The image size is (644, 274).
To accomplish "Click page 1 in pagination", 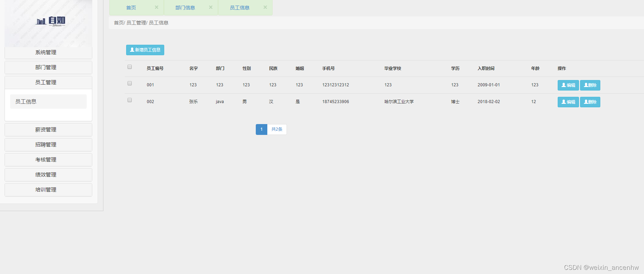I will [x=261, y=129].
